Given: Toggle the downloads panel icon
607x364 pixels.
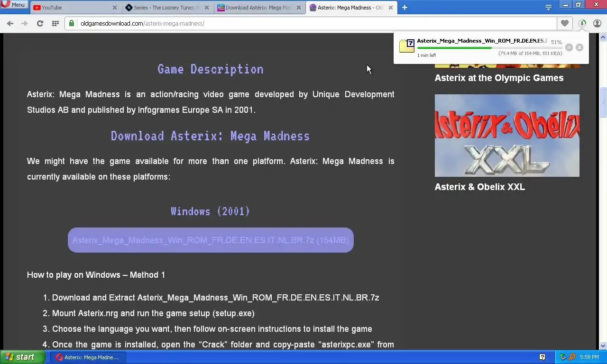Looking at the screenshot, I should coord(582,23).
